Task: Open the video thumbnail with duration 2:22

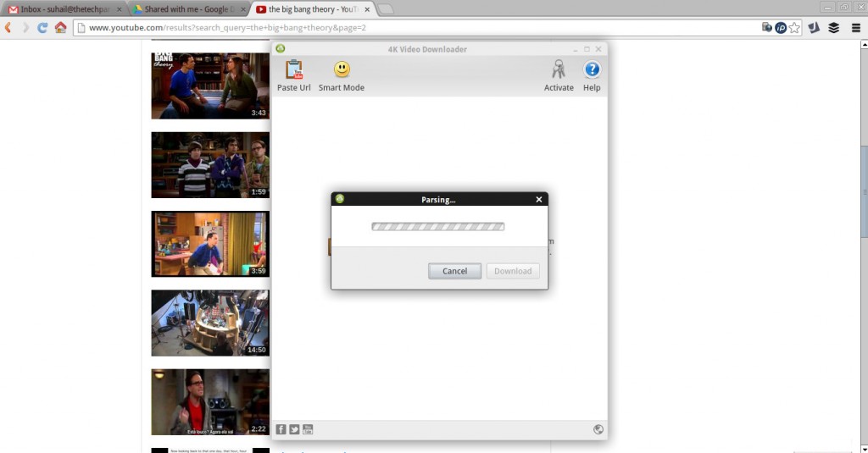Action: 210,402
